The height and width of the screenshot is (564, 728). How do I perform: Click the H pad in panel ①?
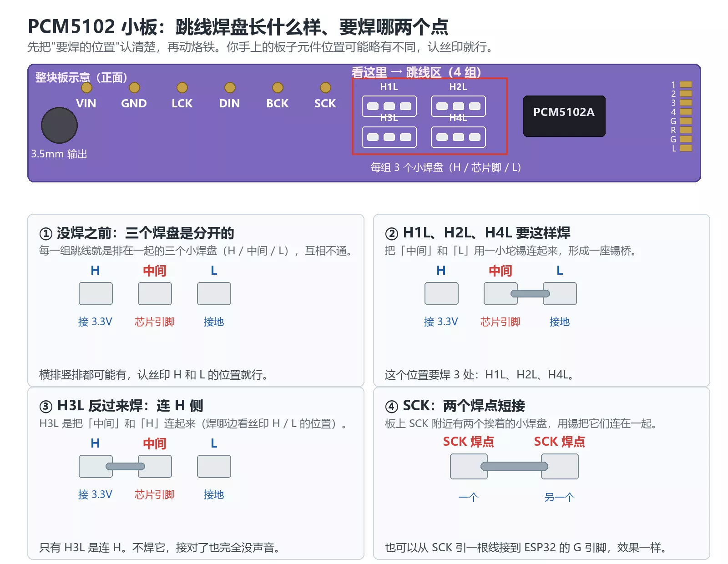[x=96, y=293]
